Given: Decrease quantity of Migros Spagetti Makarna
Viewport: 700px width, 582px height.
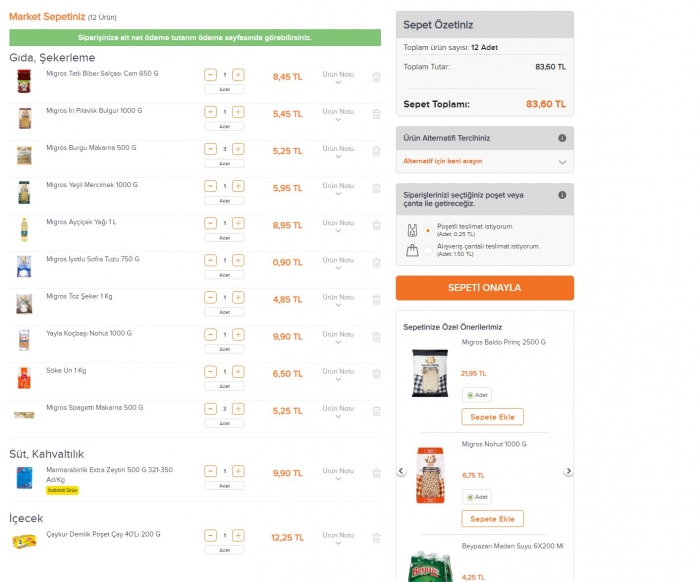Looking at the screenshot, I should 210,409.
